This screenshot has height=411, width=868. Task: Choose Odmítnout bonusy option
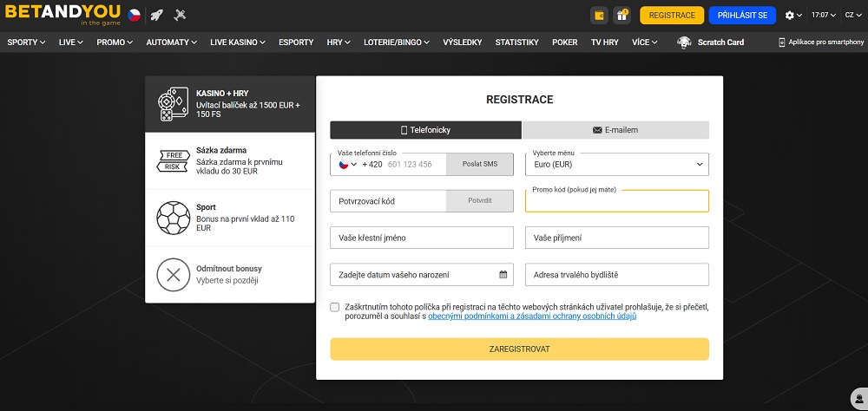tap(230, 275)
